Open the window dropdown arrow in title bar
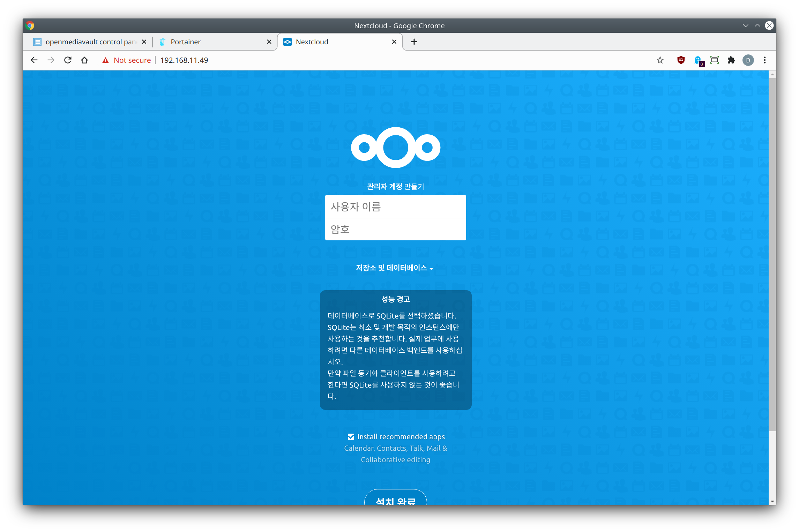799x532 pixels. [745, 25]
